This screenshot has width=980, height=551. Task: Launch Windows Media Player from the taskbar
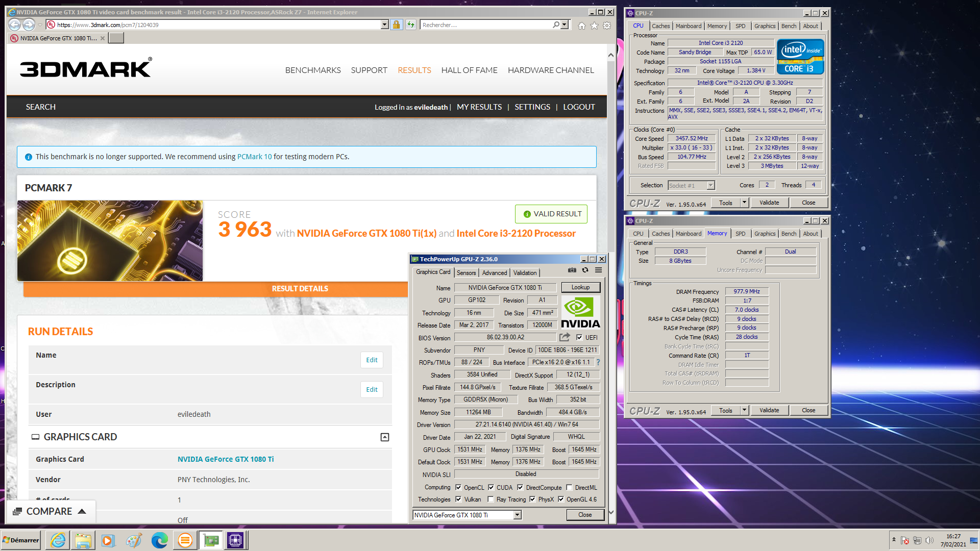click(108, 540)
